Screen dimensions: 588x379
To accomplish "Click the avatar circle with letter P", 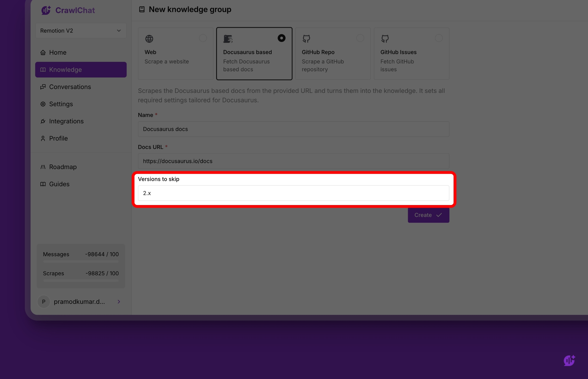I will point(44,302).
